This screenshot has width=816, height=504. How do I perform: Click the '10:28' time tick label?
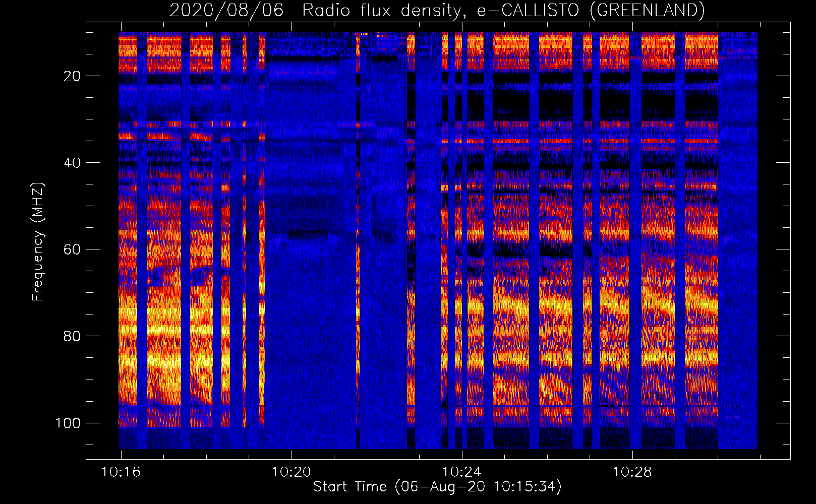(632, 472)
